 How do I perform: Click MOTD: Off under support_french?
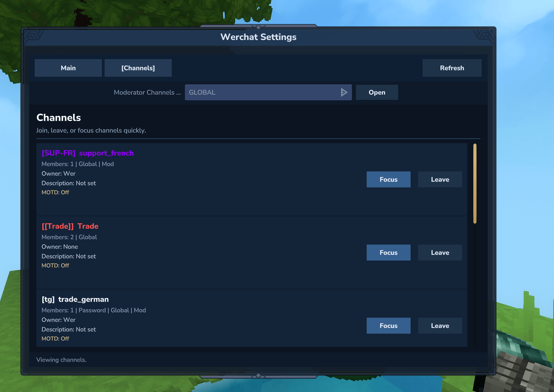[x=56, y=192]
